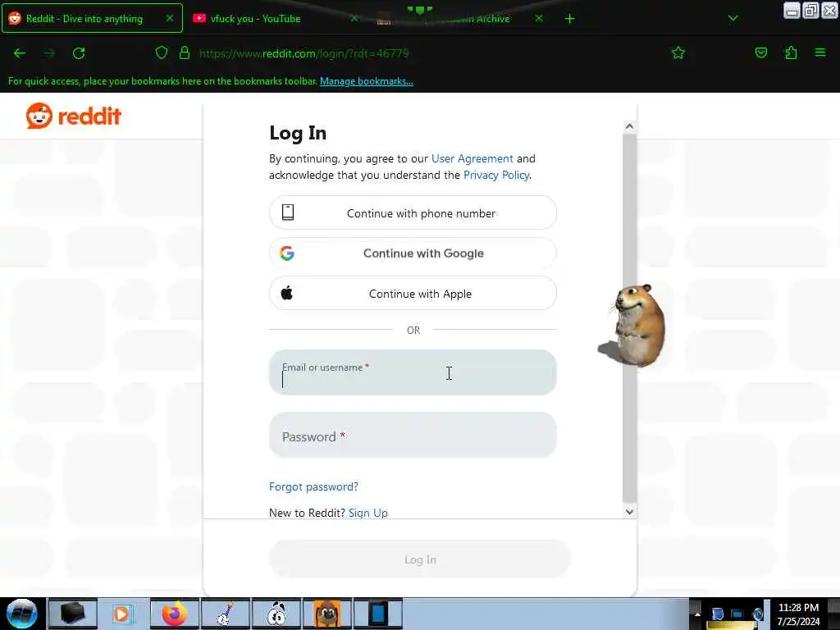Viewport: 840px width, 630px height.
Task: Click the dialog scrollbar down arrow
Action: point(629,512)
